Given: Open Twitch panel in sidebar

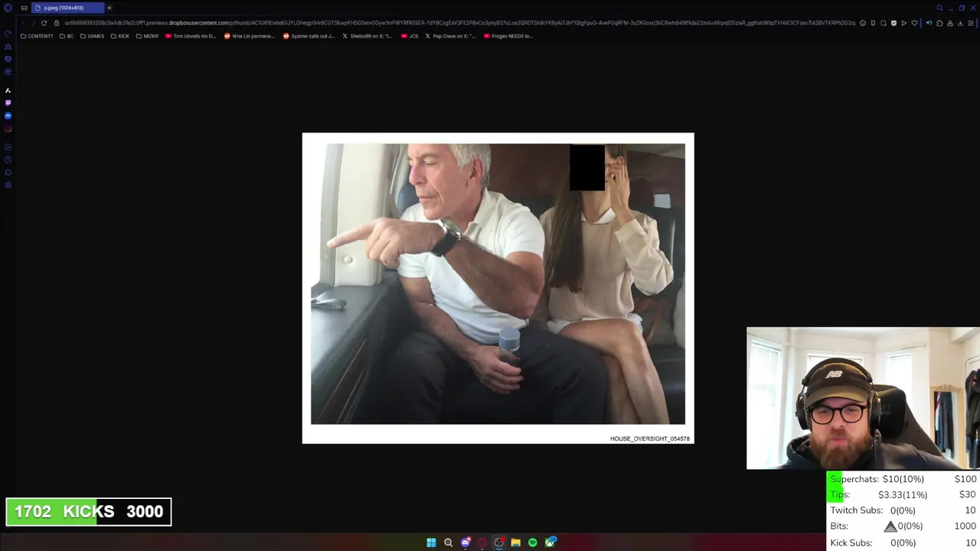Looking at the screenshot, I should click(x=8, y=103).
